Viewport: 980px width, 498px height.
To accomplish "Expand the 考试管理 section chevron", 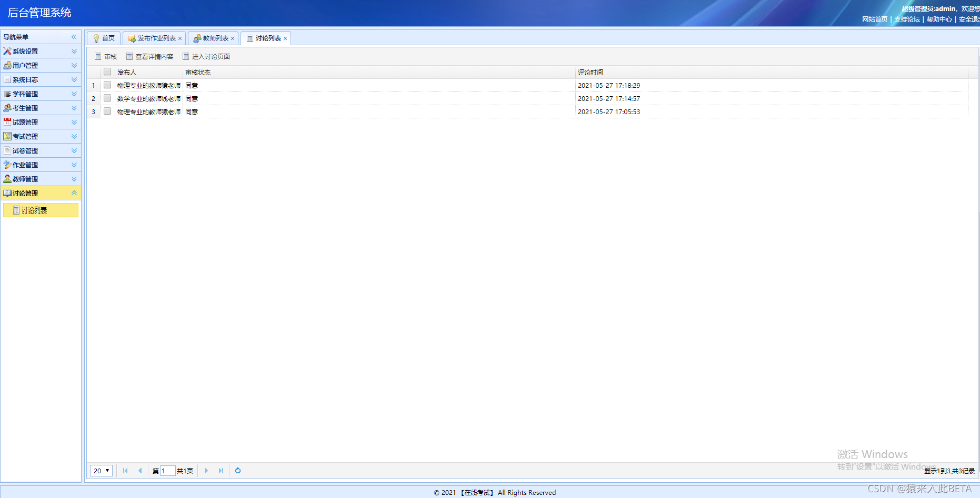I will click(x=74, y=137).
